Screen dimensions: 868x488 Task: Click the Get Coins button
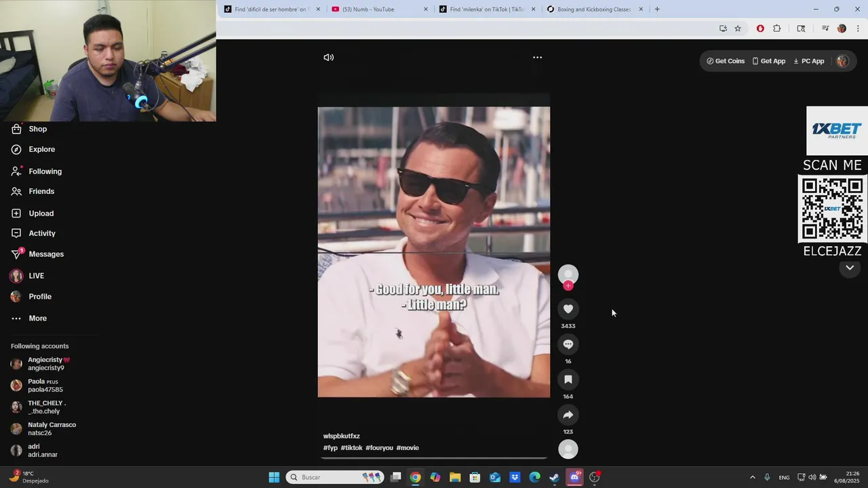click(x=726, y=61)
